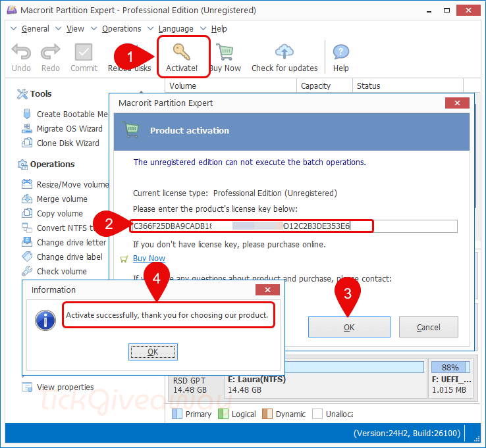This screenshot has height=448, width=486.
Task: Click the Status column header
Action: 408,86
